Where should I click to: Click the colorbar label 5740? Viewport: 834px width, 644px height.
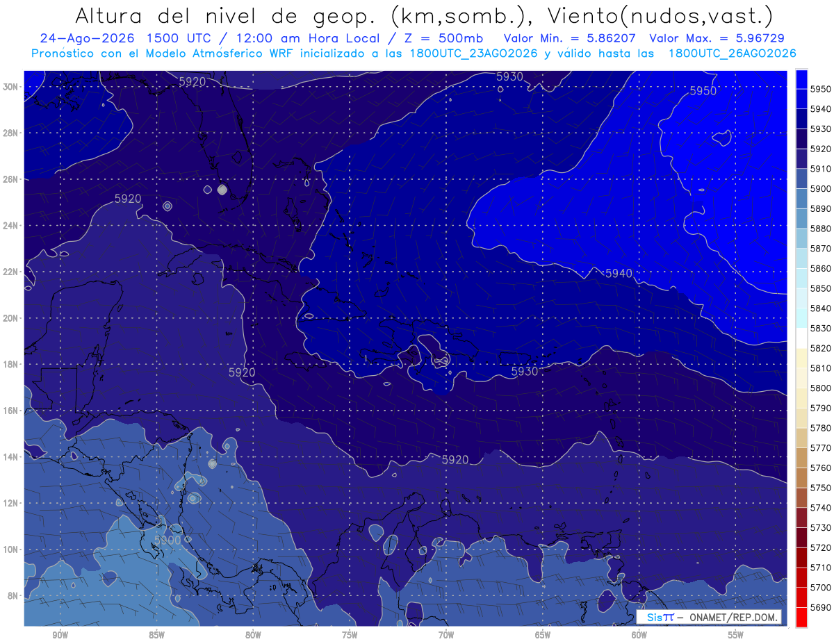(x=820, y=508)
